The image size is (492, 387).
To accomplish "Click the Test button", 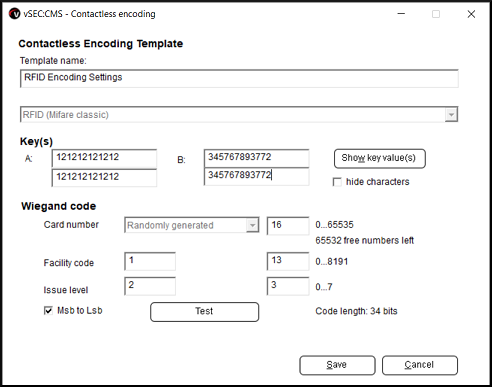I will click(x=204, y=312).
